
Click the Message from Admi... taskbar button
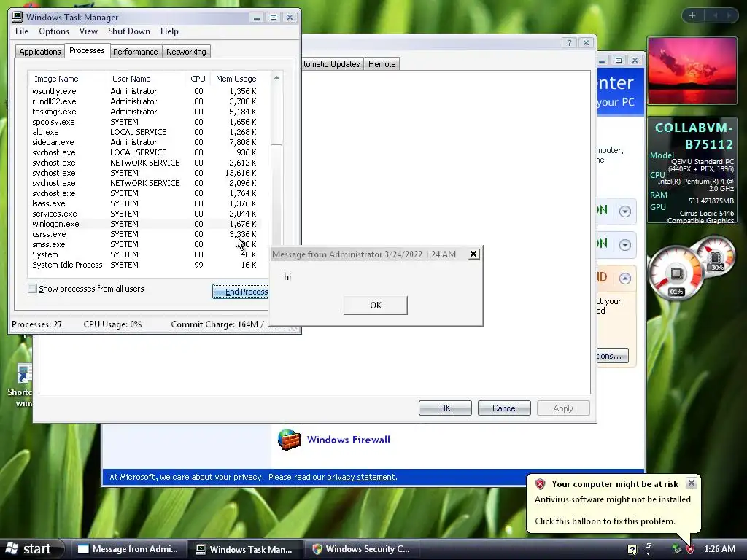[x=128, y=549]
